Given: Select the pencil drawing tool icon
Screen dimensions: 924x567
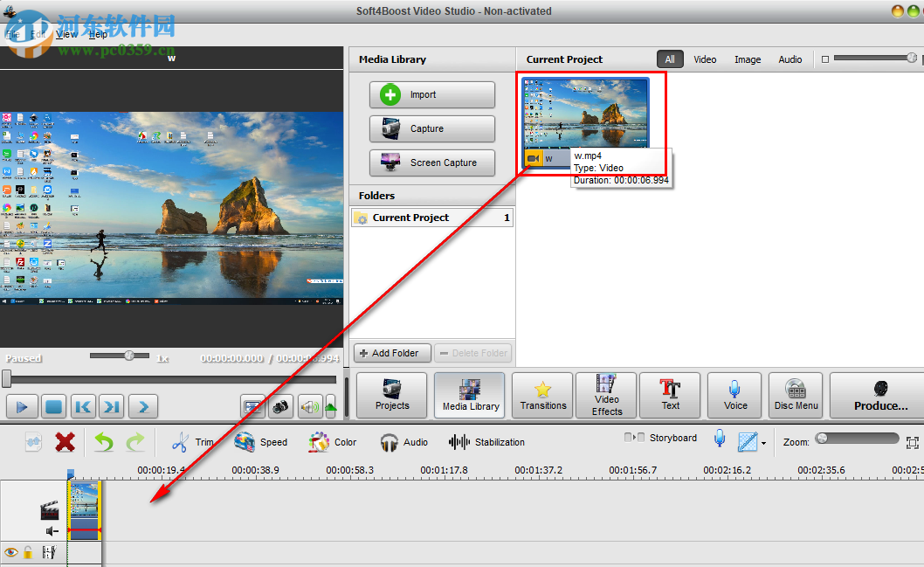Looking at the screenshot, I should click(748, 441).
